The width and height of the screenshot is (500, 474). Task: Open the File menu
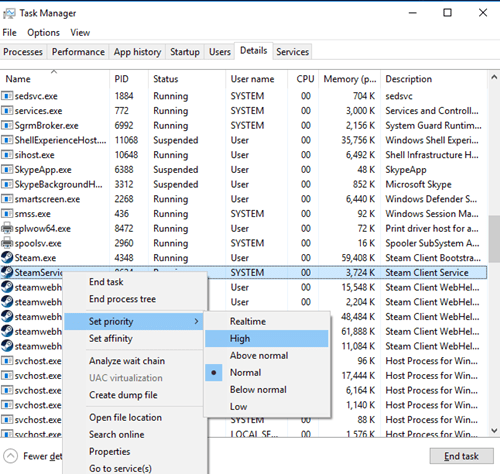[x=9, y=33]
